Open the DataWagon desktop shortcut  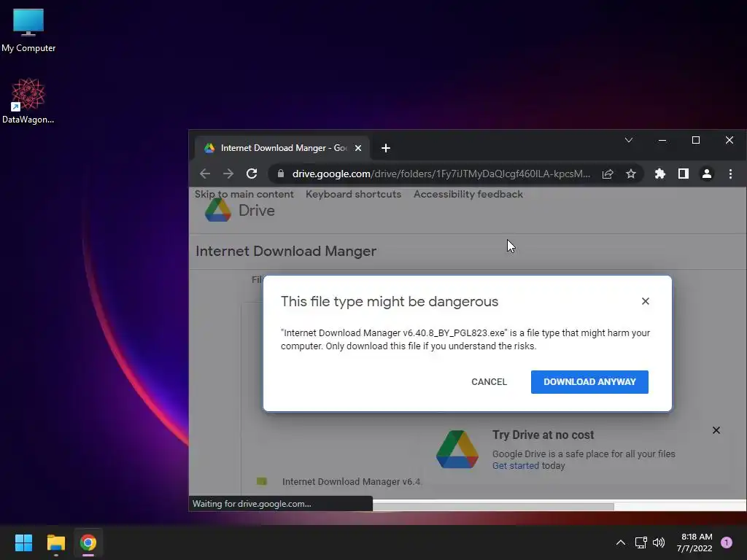pyautogui.click(x=28, y=101)
